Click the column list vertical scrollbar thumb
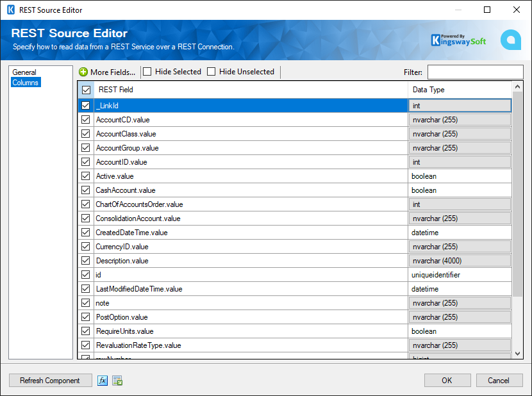The width and height of the screenshot is (532, 396). tap(517, 194)
